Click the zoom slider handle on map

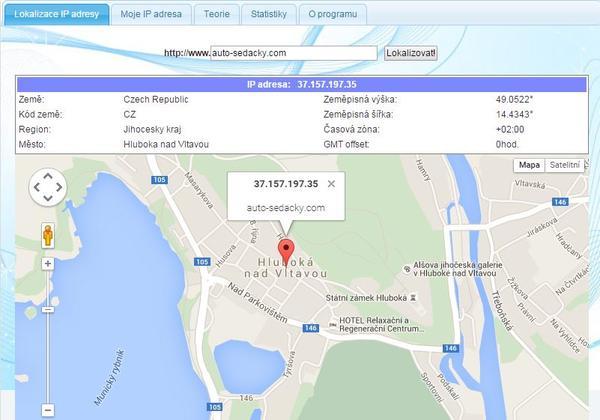pyautogui.click(x=48, y=310)
